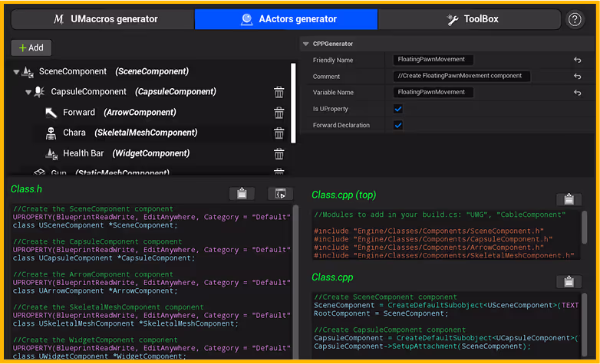The height and width of the screenshot is (364, 600).
Task: Select the Health Bar tree row
Action: (x=149, y=153)
